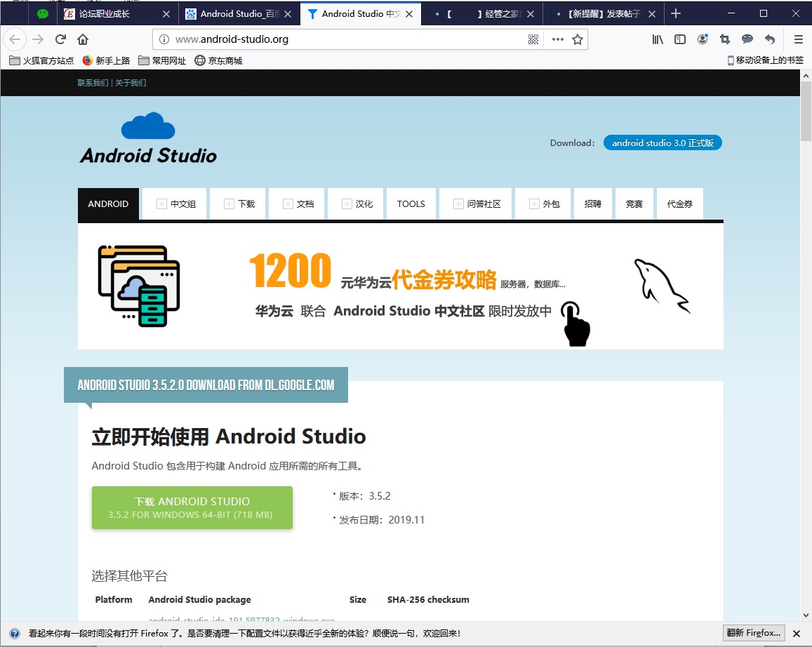Click the 联系我们 link
This screenshot has width=812, height=647.
tap(93, 83)
